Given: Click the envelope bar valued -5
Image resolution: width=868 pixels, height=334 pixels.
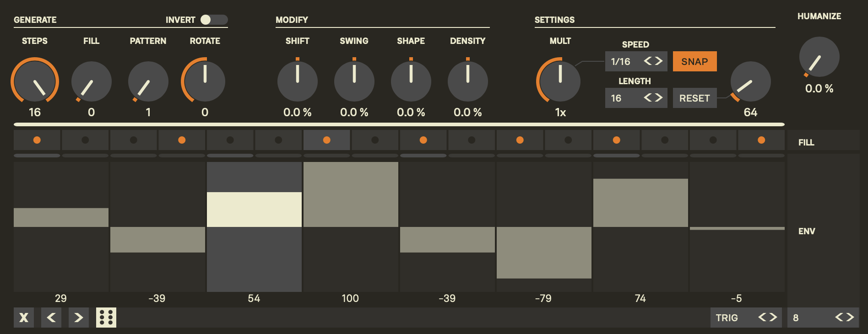Looking at the screenshot, I should 737,228.
